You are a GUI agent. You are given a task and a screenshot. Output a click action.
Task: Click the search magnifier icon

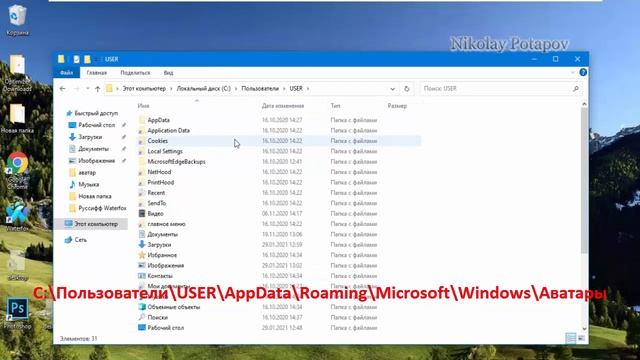point(576,89)
